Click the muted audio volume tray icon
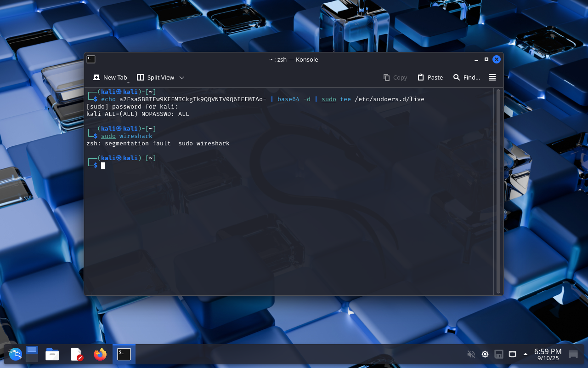The height and width of the screenshot is (368, 588). pyautogui.click(x=471, y=354)
